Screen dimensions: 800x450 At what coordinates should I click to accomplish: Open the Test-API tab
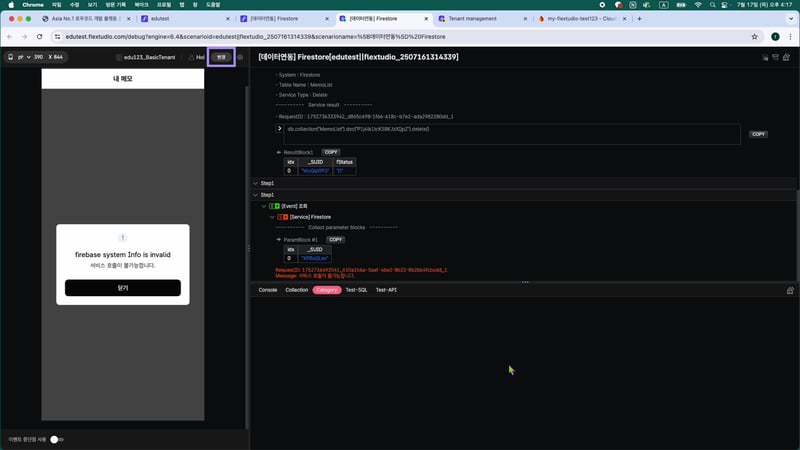coord(386,290)
